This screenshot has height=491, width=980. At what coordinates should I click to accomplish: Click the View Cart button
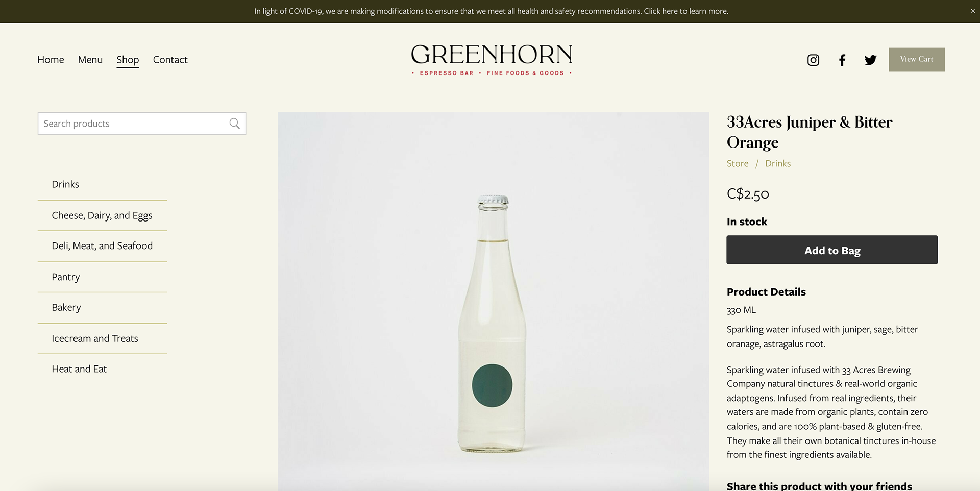917,60
